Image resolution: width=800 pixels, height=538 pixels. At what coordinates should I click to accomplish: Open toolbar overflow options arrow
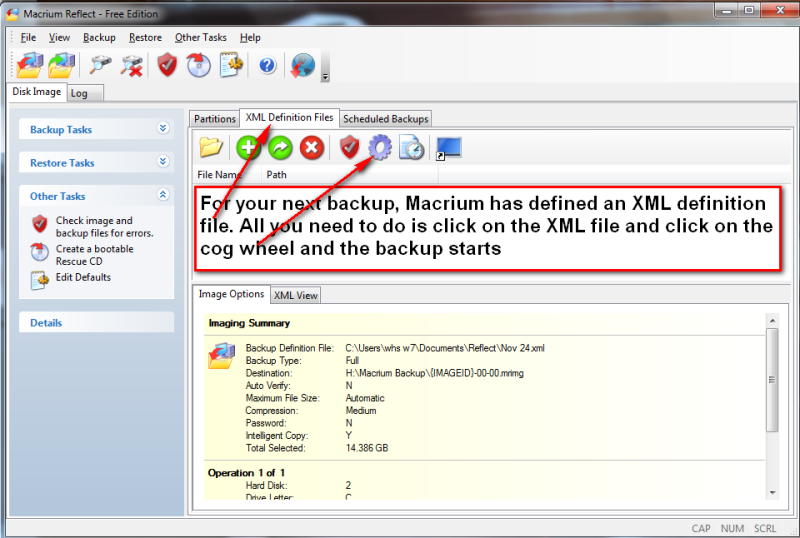click(x=325, y=77)
